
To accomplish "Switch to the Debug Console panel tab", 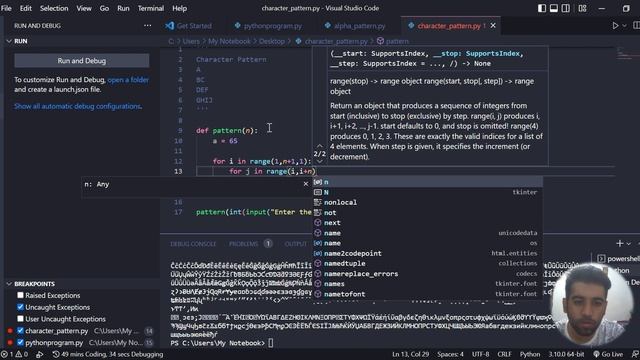I will pos(193,244).
